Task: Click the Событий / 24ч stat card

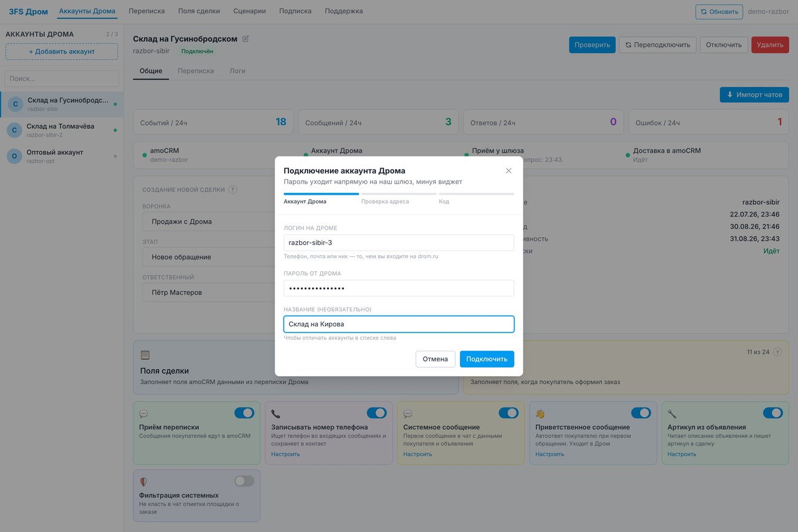Action: (213, 122)
